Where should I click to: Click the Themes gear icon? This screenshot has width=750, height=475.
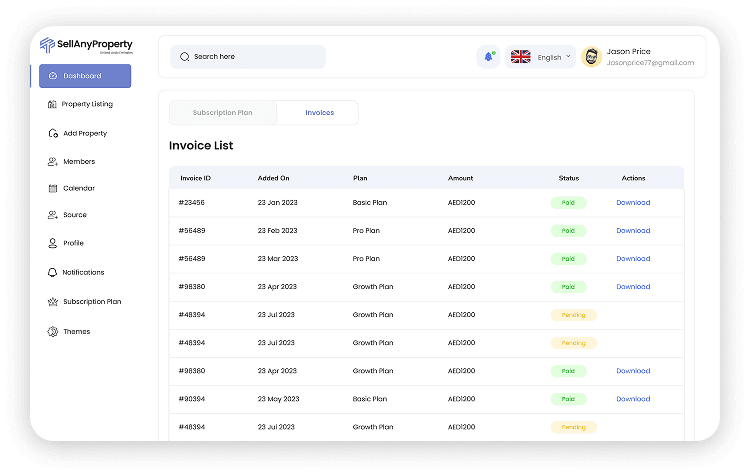(x=53, y=331)
